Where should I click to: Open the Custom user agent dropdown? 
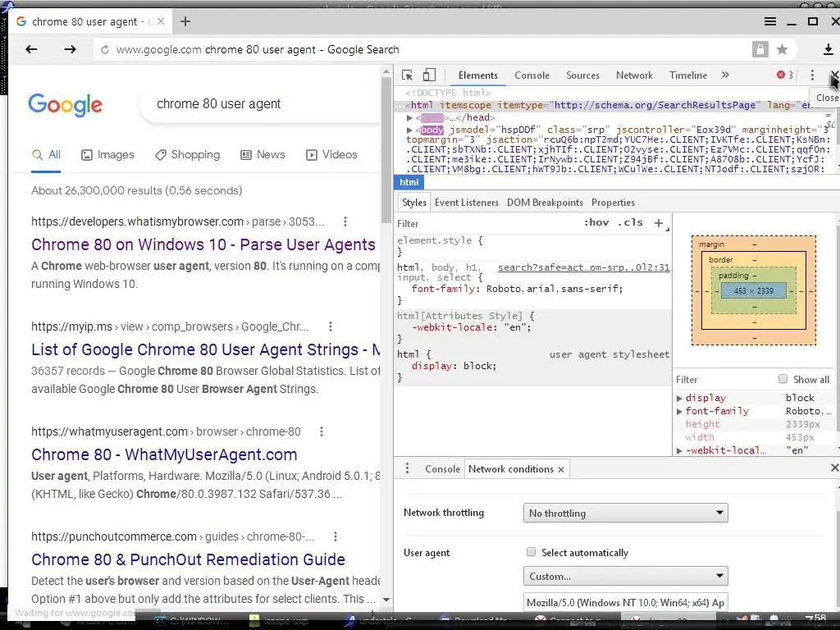(x=625, y=576)
